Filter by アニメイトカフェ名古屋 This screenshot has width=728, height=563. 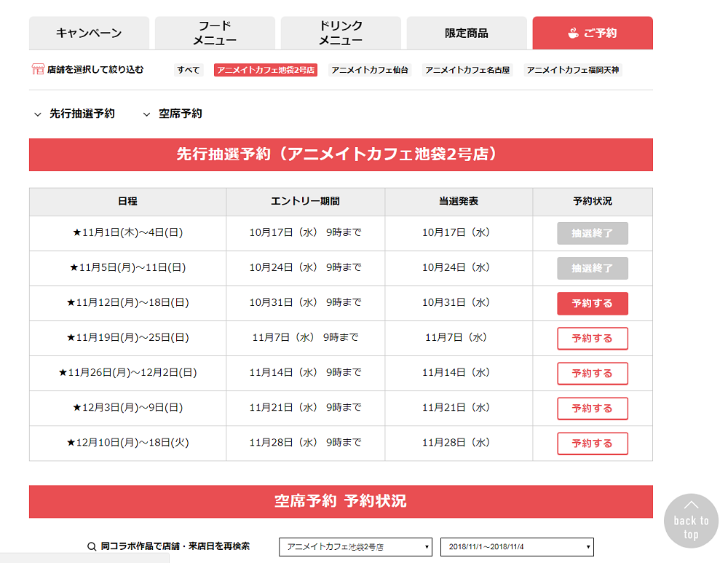[x=467, y=70]
